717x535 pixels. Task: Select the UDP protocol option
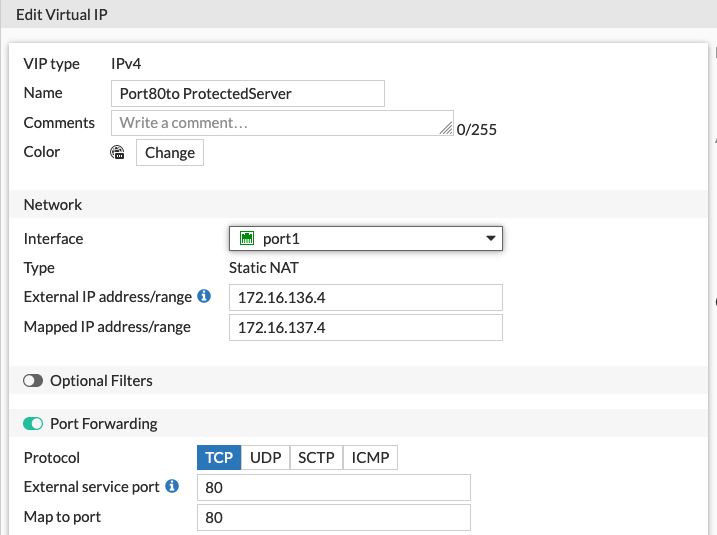265,458
